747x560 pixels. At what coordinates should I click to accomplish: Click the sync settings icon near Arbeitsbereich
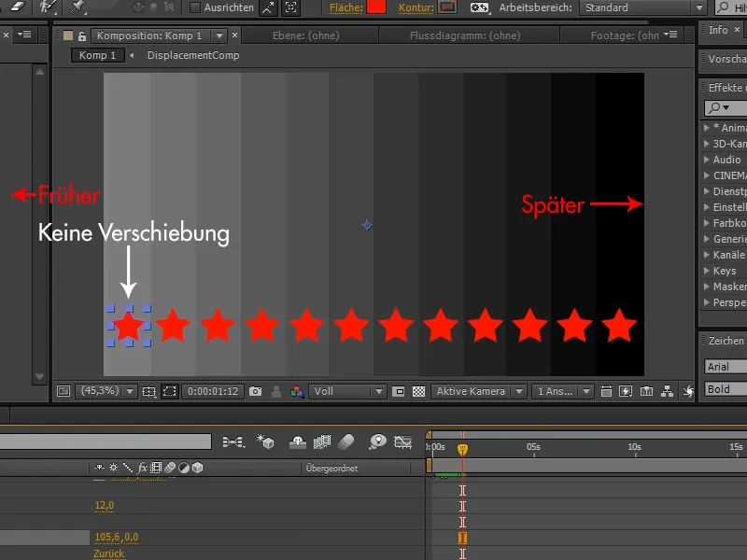(479, 7)
